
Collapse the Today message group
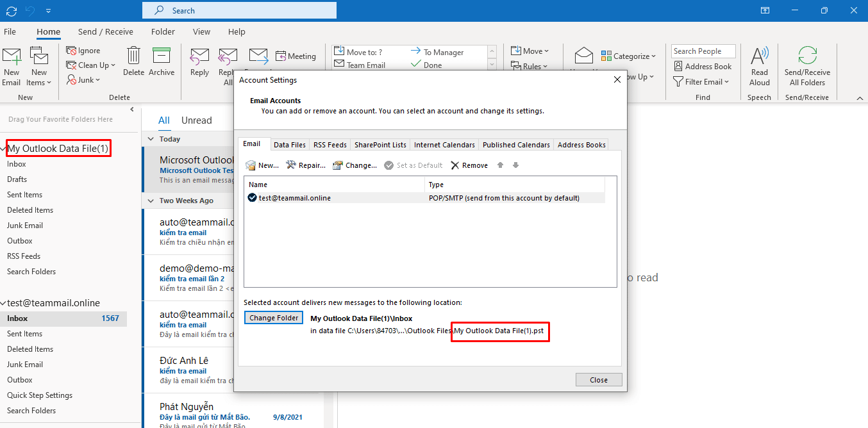(x=151, y=139)
